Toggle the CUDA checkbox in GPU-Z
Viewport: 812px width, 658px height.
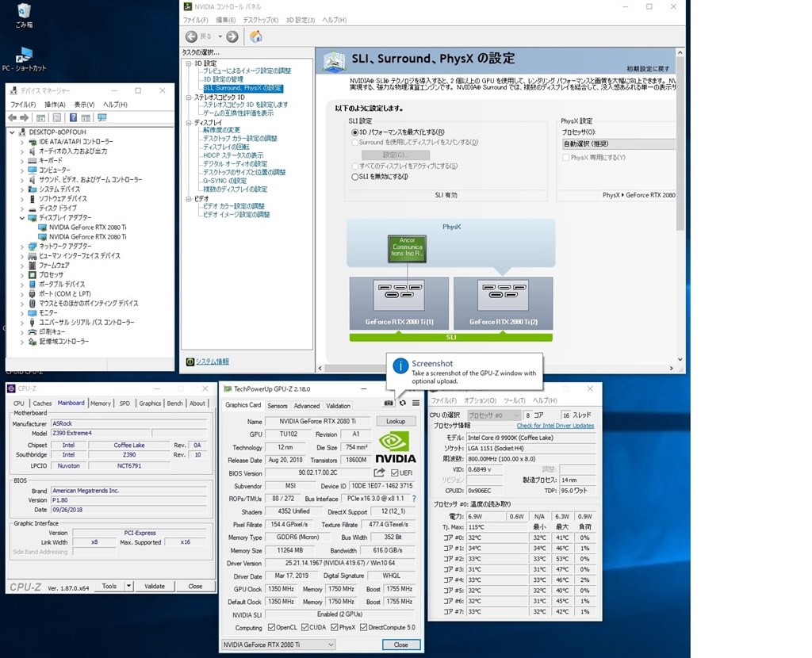pyautogui.click(x=304, y=627)
